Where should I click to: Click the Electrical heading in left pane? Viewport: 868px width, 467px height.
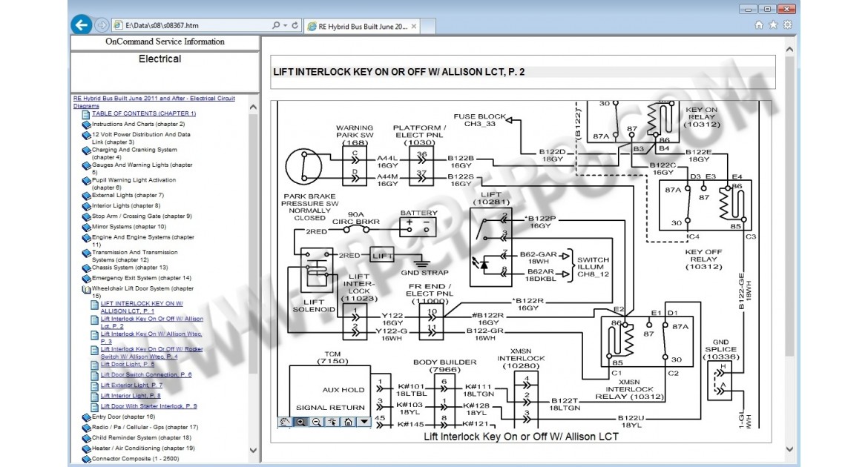pos(160,59)
